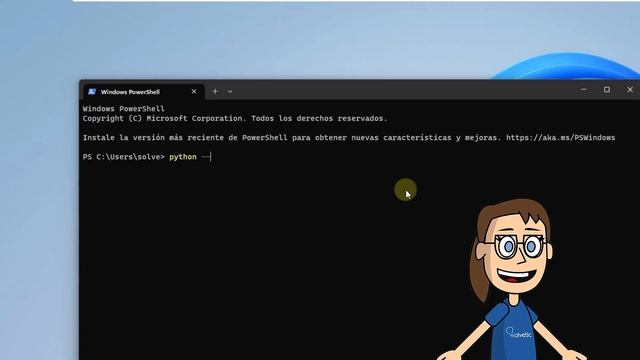Image resolution: width=640 pixels, height=360 pixels.
Task: Click the 'Copyright (C) Microsoft Corporation' line
Action: (x=235, y=118)
